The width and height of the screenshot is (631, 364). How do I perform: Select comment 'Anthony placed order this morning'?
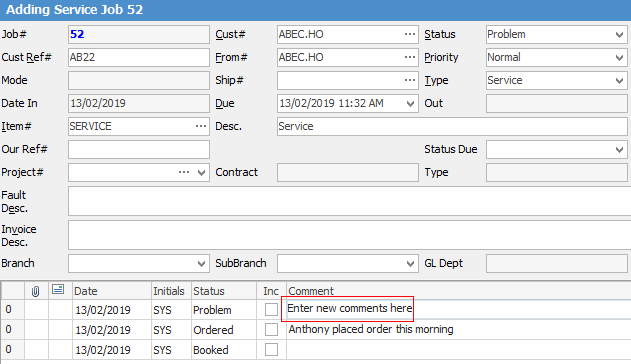point(371,329)
